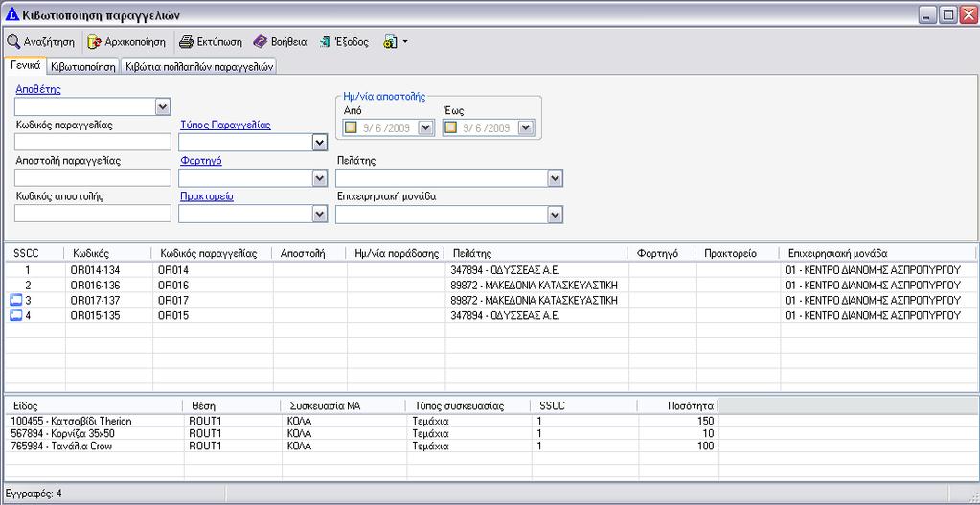This screenshot has height=505, width=980.
Task: Sort by Κωδικός παραγγελίας column header
Action: click(213, 253)
